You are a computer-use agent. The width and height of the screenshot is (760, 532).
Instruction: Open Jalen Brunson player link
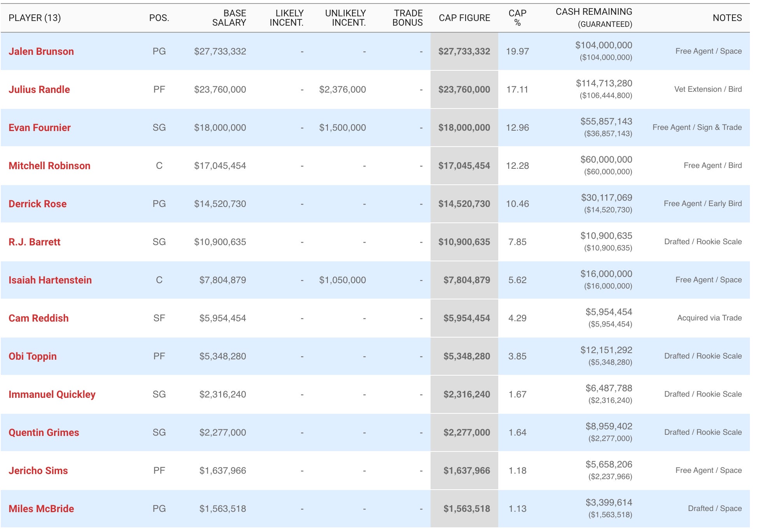click(41, 51)
